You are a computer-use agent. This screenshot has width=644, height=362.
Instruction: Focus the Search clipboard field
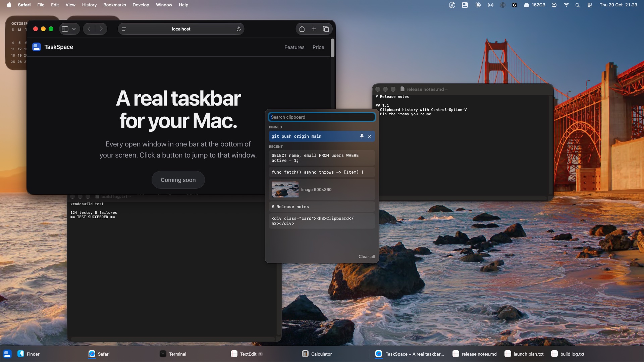click(322, 117)
